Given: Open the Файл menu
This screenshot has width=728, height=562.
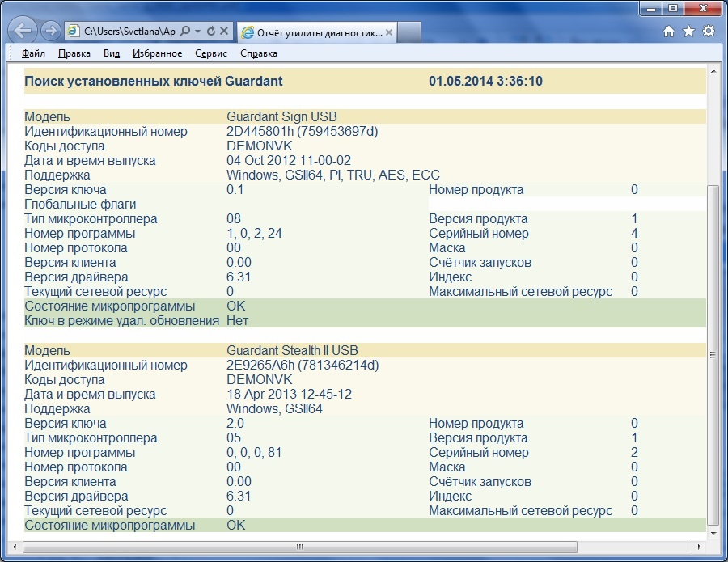Looking at the screenshot, I should pos(33,53).
